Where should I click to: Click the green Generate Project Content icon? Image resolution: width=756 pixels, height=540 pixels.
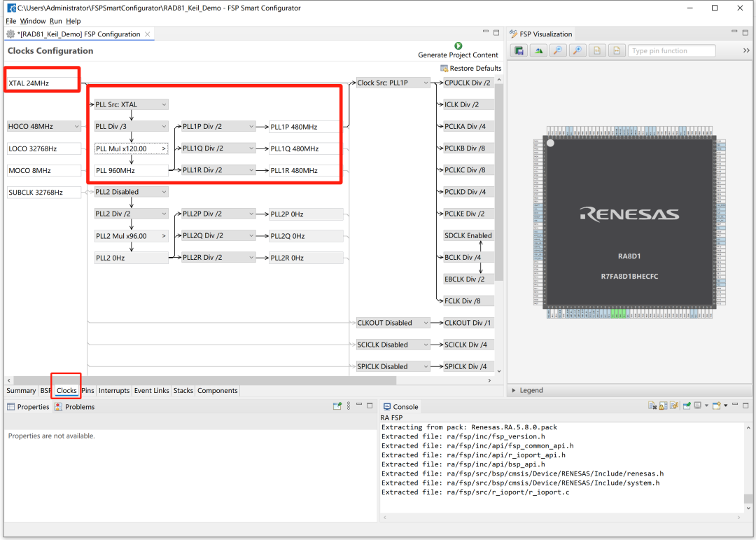[458, 46]
